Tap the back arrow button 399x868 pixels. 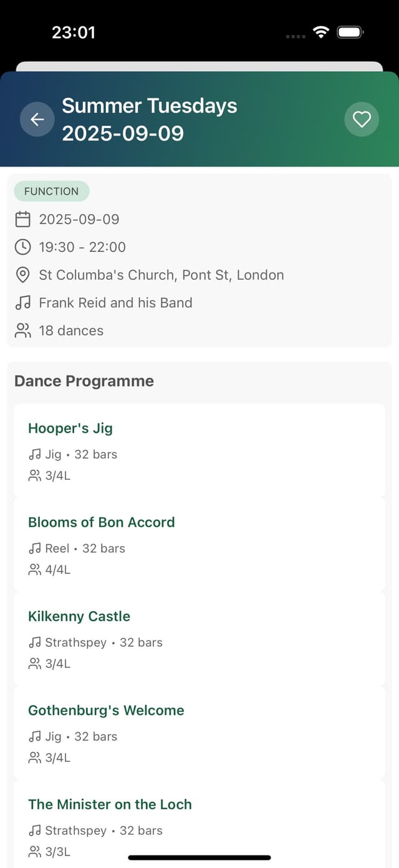[37, 119]
